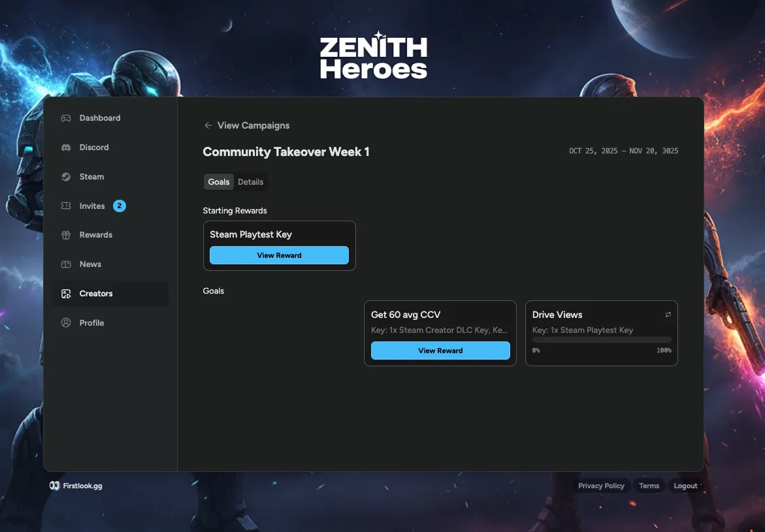
Task: Click the refresh icon on Drive Views card
Action: tap(668, 314)
